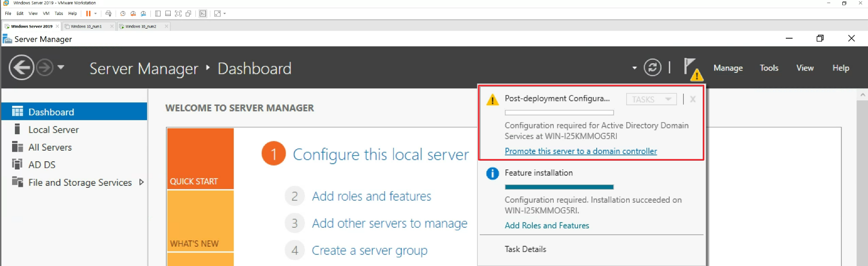Pause the VM with the orange pause icon

(88, 14)
